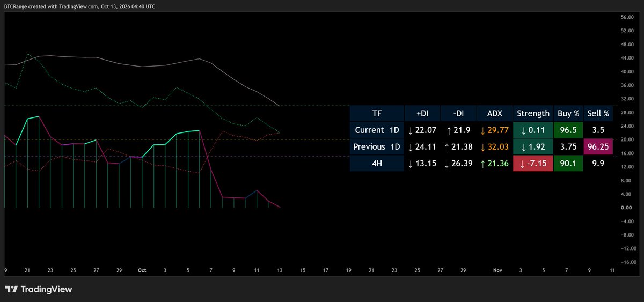This screenshot has width=644, height=302.
Task: Click the Current 1D row label
Action: (377, 130)
